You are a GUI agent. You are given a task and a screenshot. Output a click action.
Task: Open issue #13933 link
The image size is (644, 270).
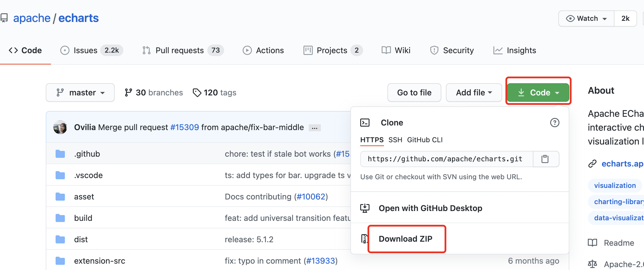click(321, 261)
